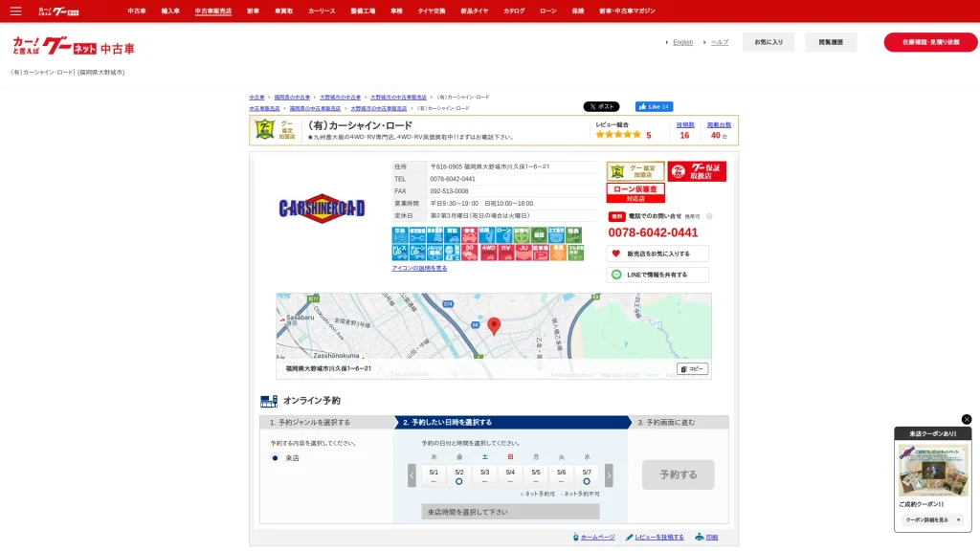Click the green 試乗可 steering wheel icon
Screen dimensions: 980x551
pos(522,235)
